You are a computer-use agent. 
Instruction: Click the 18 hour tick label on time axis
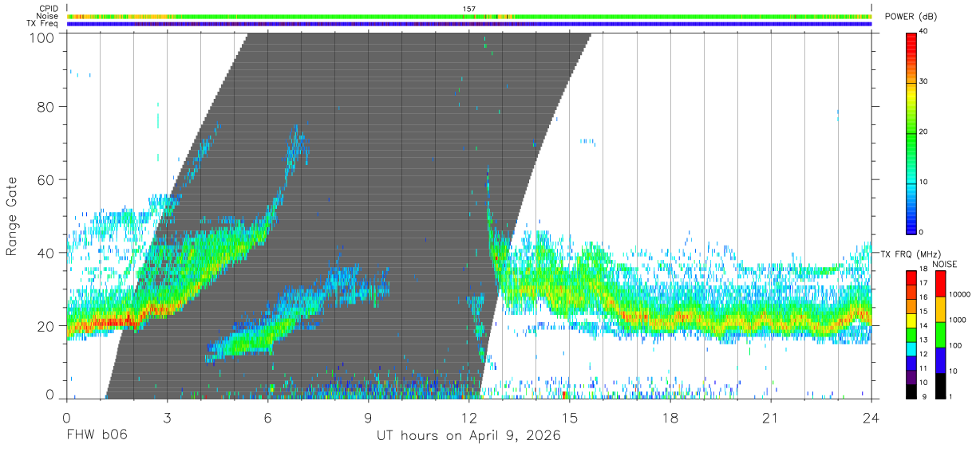coord(670,418)
